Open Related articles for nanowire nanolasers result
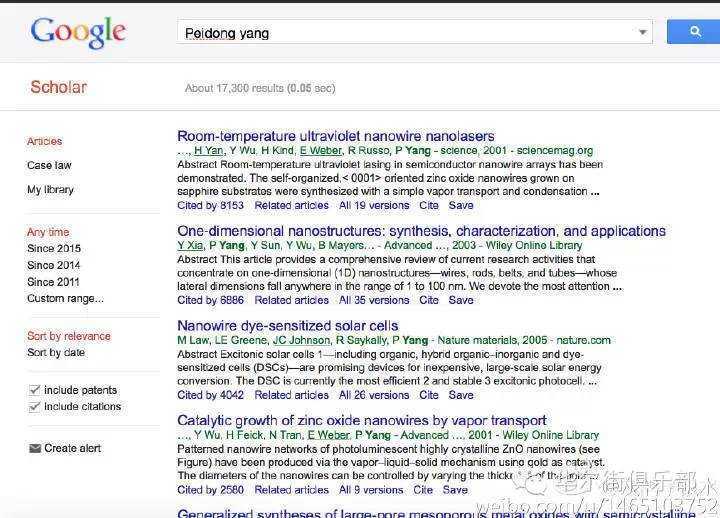 pos(292,205)
